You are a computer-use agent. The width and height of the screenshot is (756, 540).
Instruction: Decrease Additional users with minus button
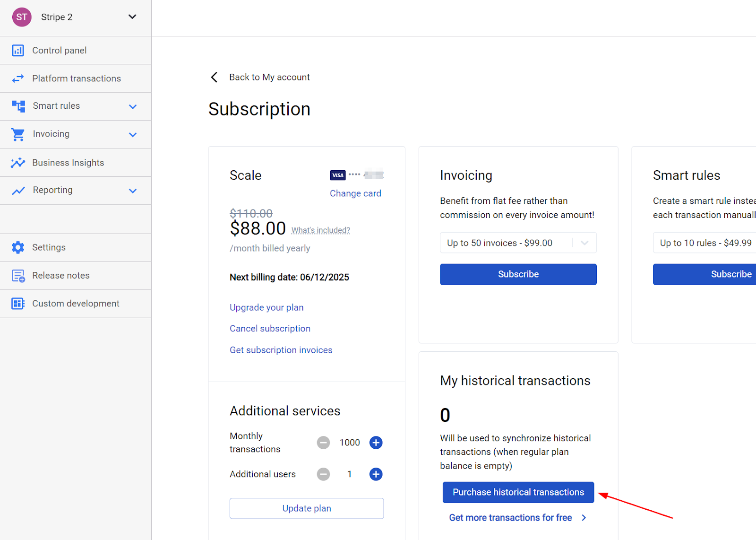[323, 474]
